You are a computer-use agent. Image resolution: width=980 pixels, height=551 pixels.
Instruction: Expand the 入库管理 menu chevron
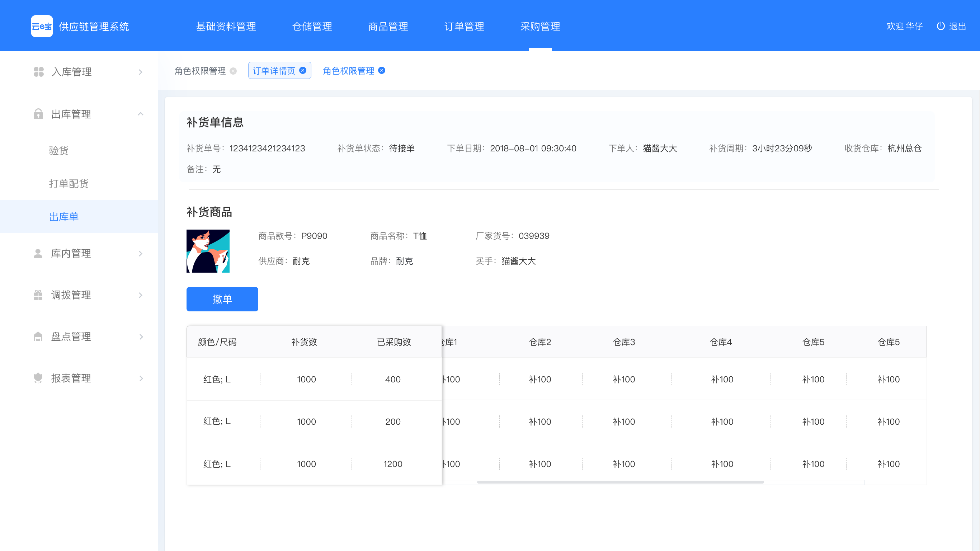pyautogui.click(x=141, y=72)
